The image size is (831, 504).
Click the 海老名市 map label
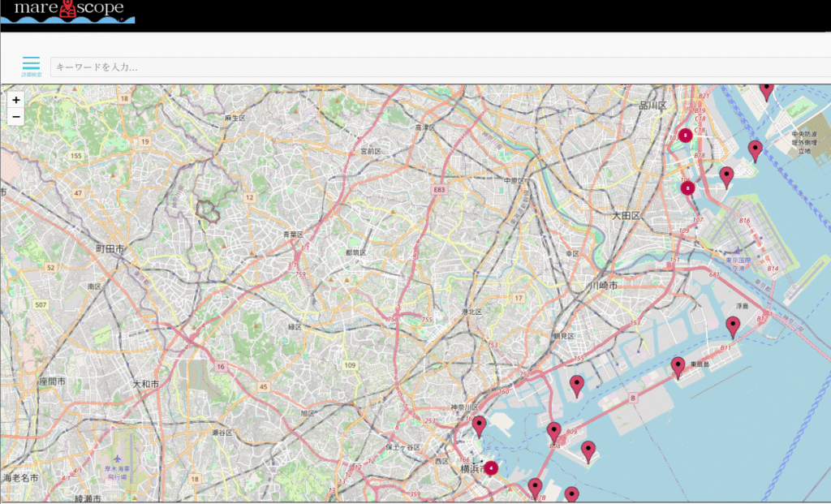pyautogui.click(x=20, y=477)
